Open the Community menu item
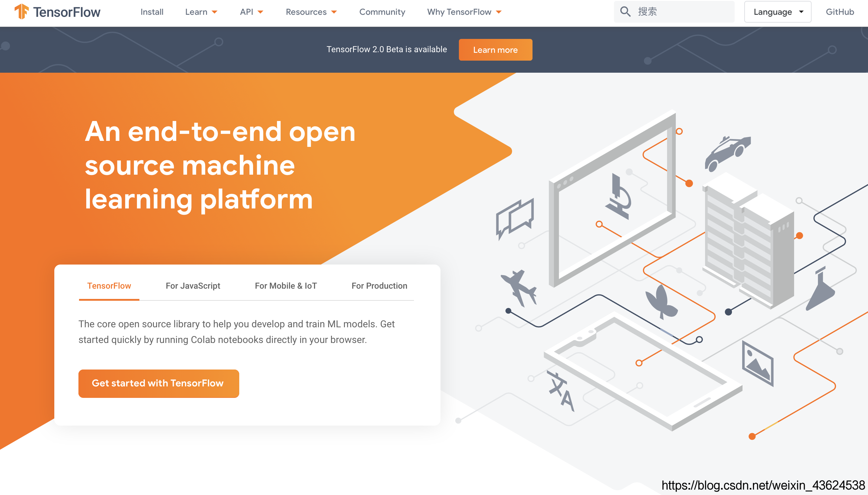This screenshot has height=495, width=868. pyautogui.click(x=382, y=12)
